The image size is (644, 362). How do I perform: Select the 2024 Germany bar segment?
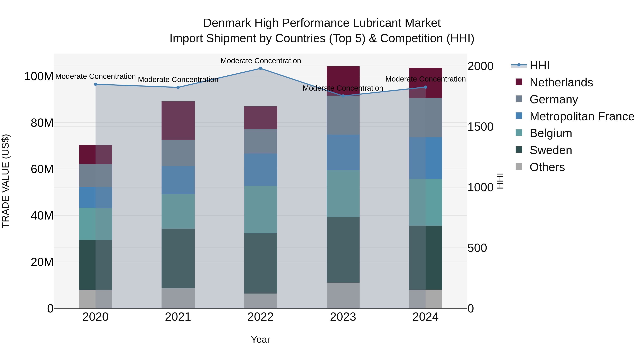(x=426, y=118)
